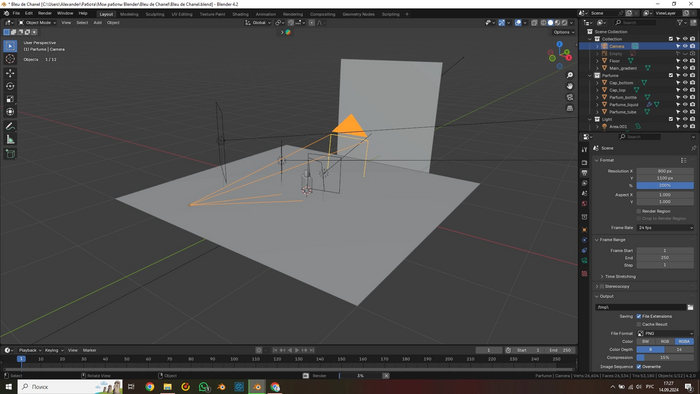Screen dimensions: 700x394
Task: Open the Render menu
Action: tap(45, 13)
